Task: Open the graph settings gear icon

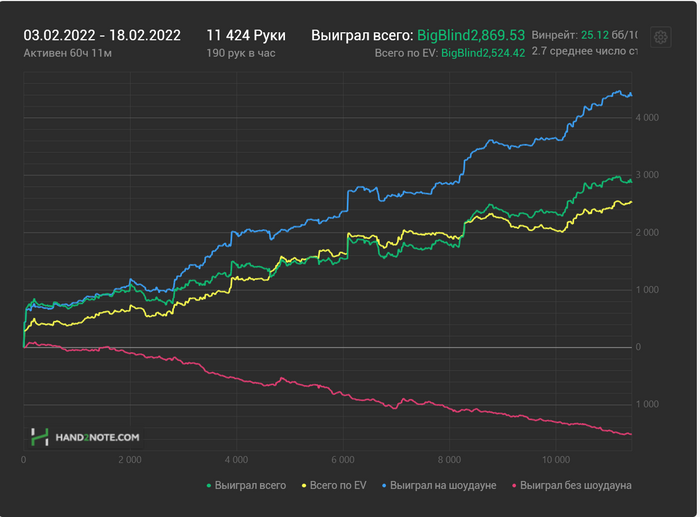Action: 660,37
